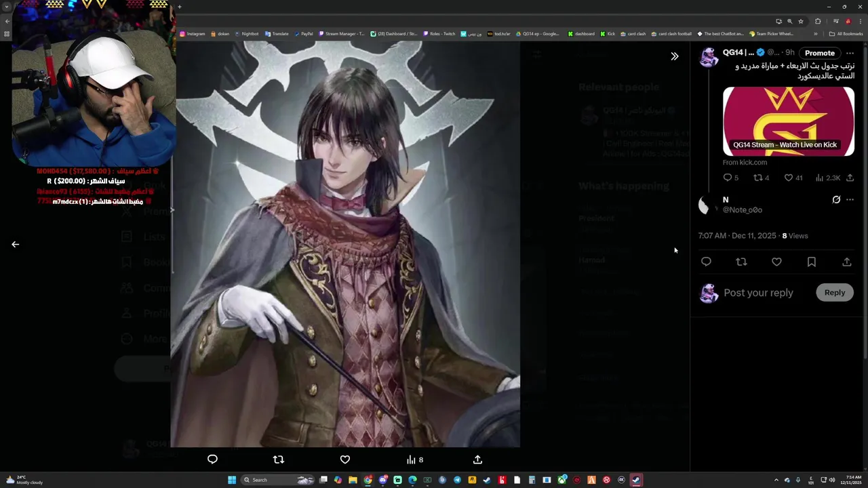Share the image using the upload icon below it
Viewport: 868px width, 488px height.
click(477, 460)
